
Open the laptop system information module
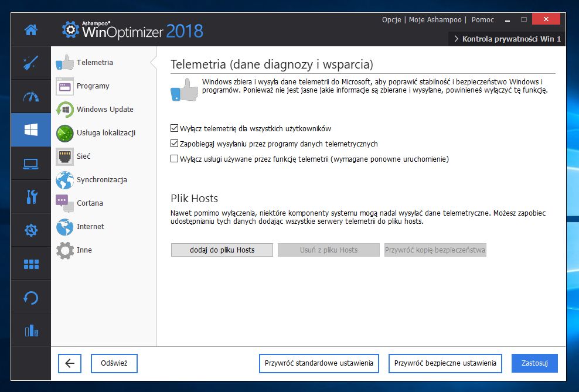coord(31,163)
